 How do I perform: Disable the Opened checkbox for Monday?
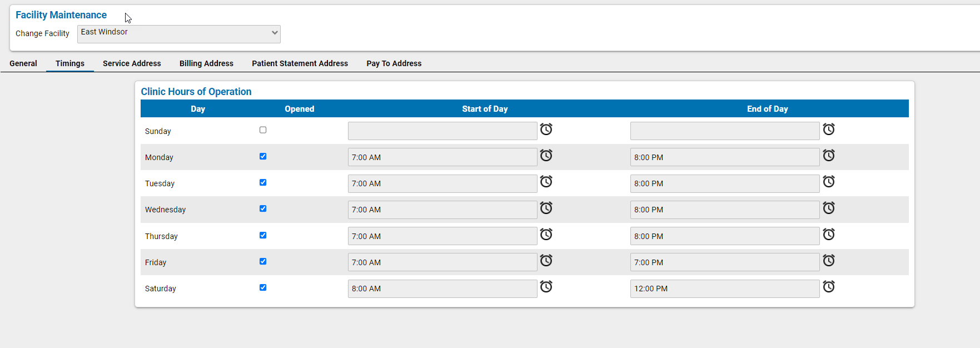point(263,156)
